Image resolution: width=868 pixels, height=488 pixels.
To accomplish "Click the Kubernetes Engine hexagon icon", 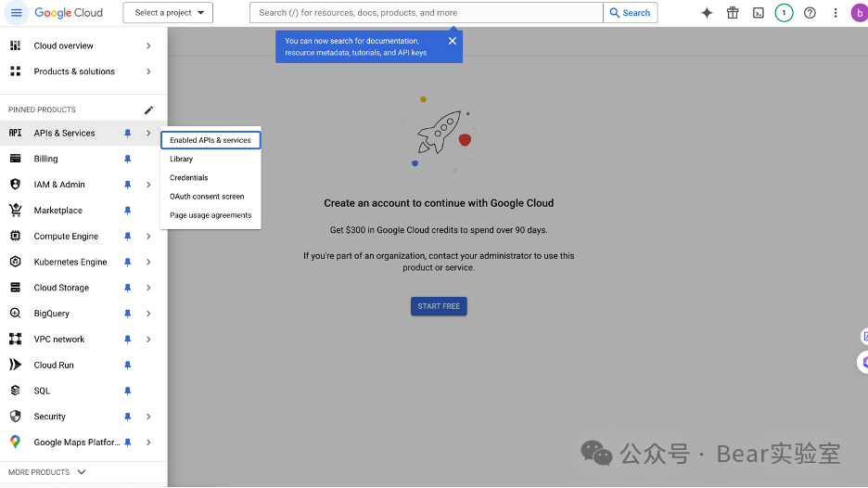I will coord(16,262).
